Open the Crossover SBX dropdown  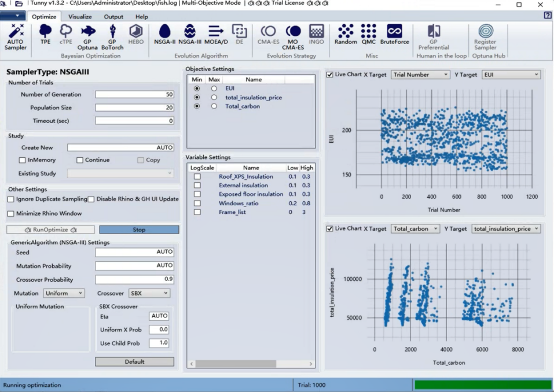tap(149, 293)
